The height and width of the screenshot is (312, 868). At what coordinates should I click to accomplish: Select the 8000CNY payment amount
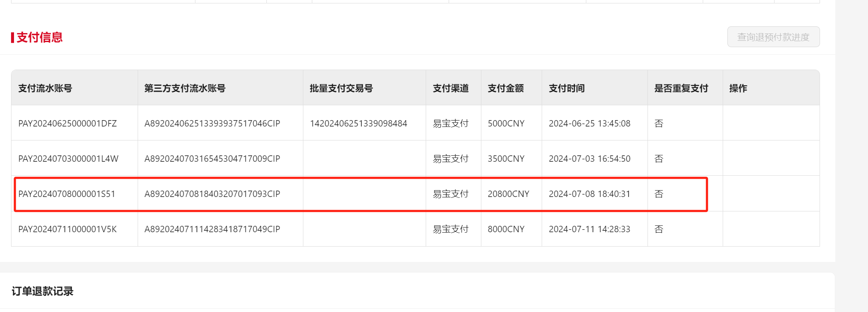click(x=506, y=229)
